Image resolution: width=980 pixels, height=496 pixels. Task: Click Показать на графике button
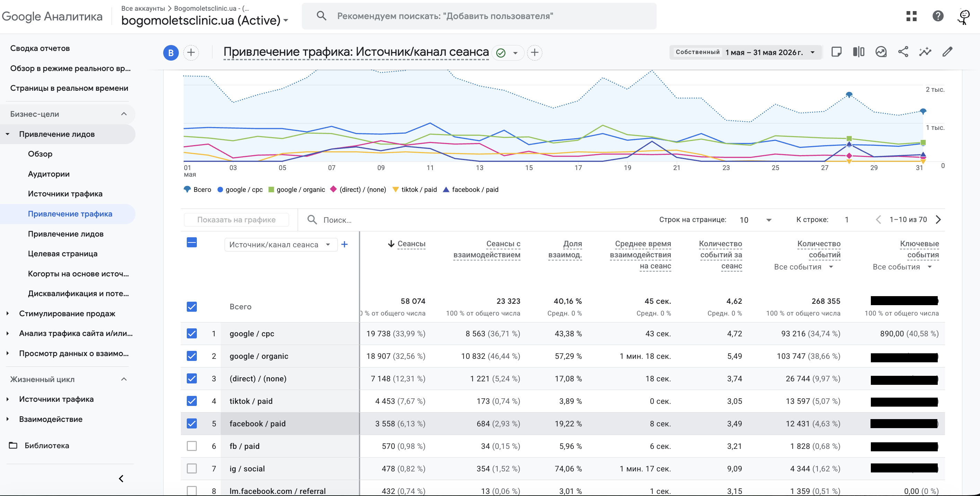(x=236, y=220)
